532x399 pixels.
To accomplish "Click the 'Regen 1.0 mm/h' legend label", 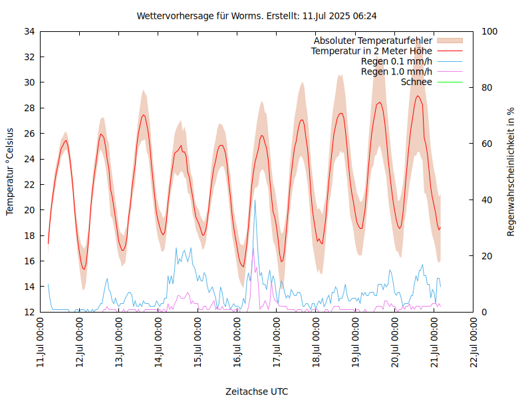I will click(396, 72).
